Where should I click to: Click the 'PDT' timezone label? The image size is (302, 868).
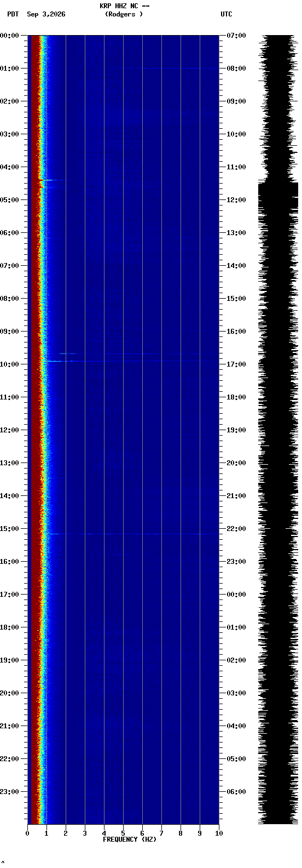click(x=13, y=14)
